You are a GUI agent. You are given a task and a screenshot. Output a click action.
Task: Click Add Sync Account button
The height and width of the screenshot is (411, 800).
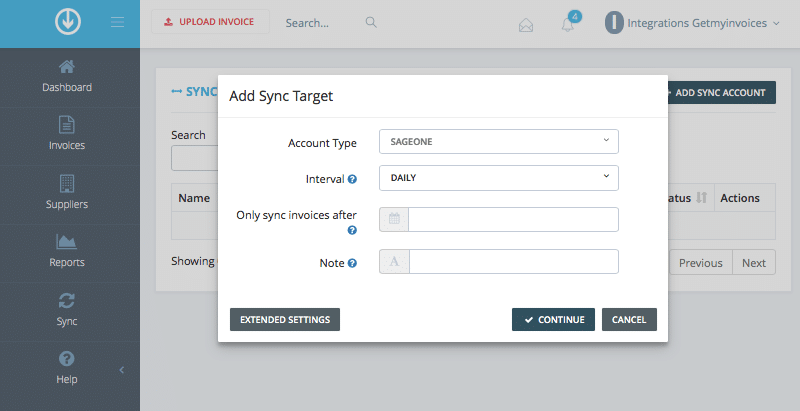[x=721, y=93]
